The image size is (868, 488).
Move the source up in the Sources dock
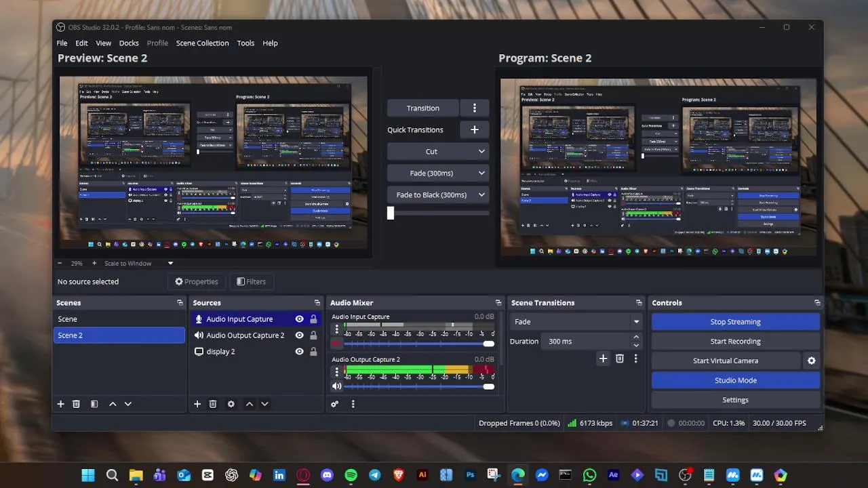pyautogui.click(x=250, y=404)
